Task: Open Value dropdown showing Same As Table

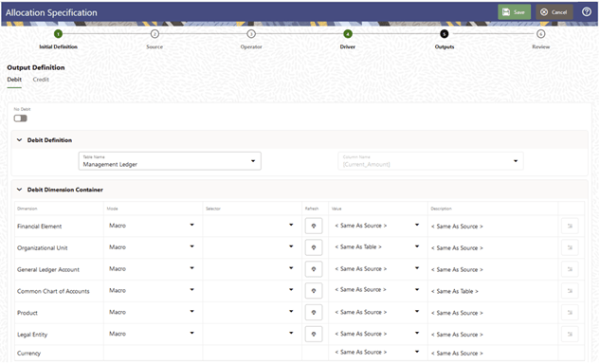Action: coord(377,246)
